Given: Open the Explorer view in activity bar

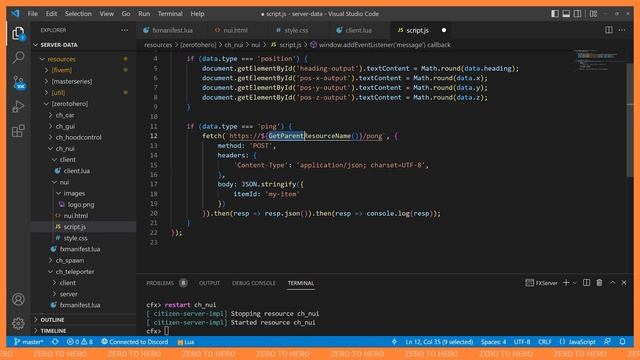Looking at the screenshot, I should [18, 33].
